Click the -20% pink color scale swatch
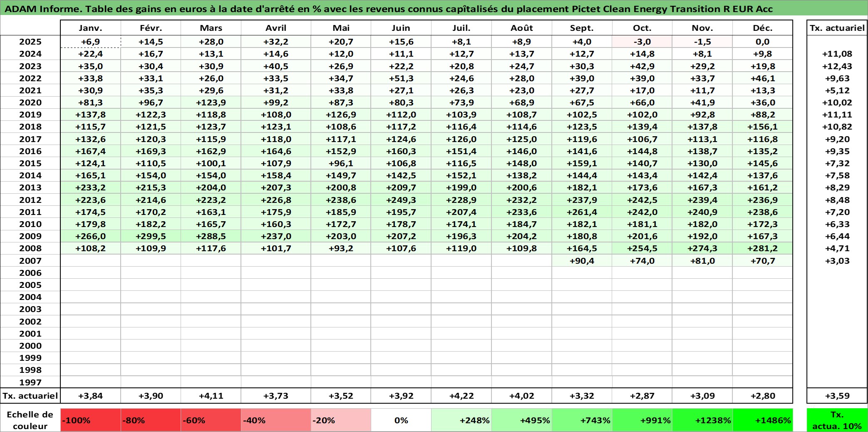Viewport: 868px width, 432px height. [341, 420]
